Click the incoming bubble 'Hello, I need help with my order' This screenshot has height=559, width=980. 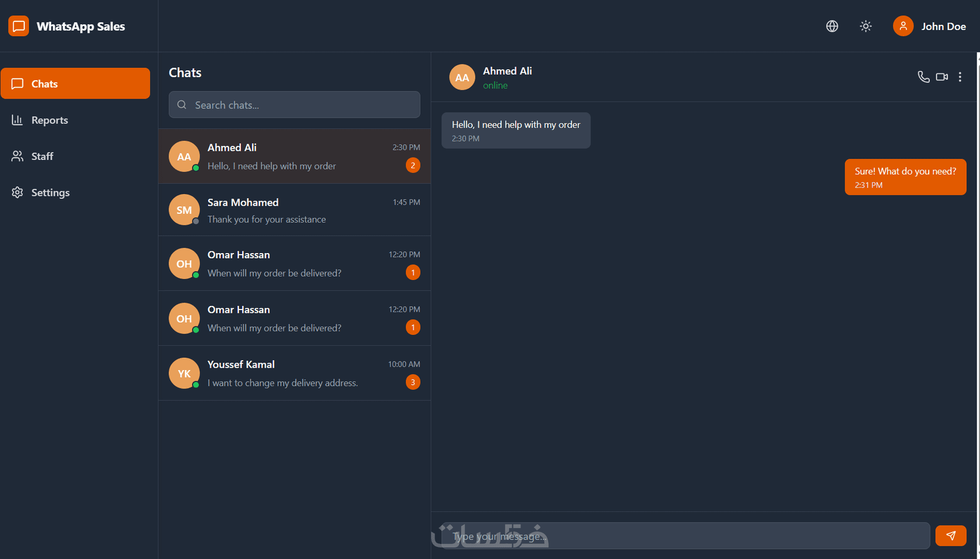516,130
